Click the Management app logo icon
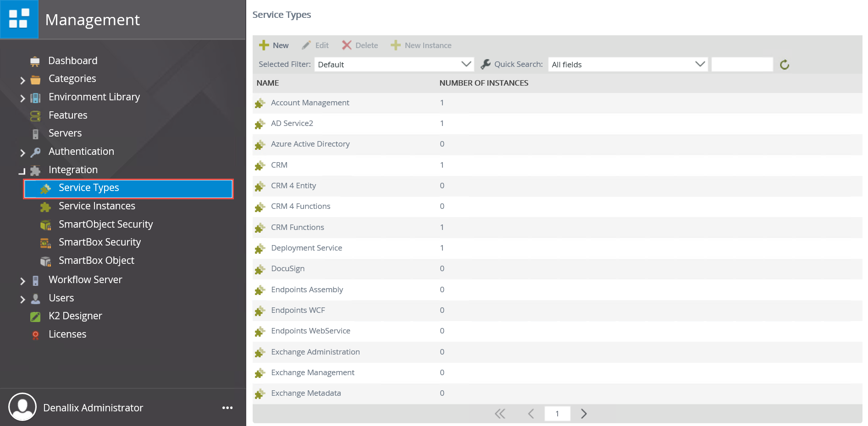 tap(19, 19)
